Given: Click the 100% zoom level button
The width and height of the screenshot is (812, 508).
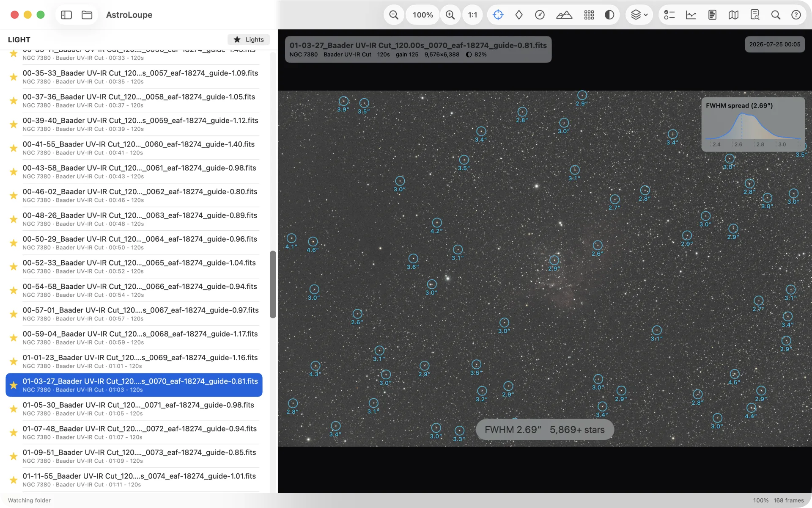Looking at the screenshot, I should pos(422,15).
